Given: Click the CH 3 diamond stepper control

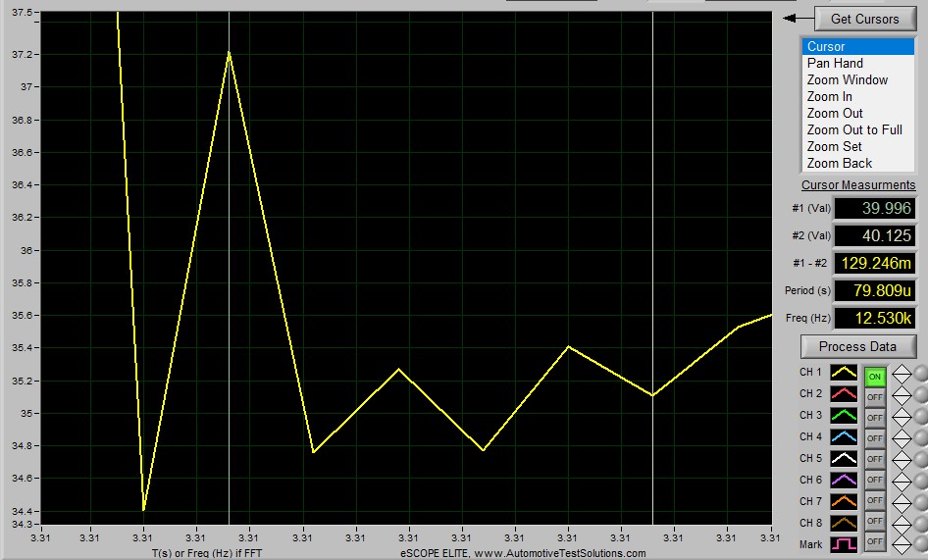Looking at the screenshot, I should (901, 417).
